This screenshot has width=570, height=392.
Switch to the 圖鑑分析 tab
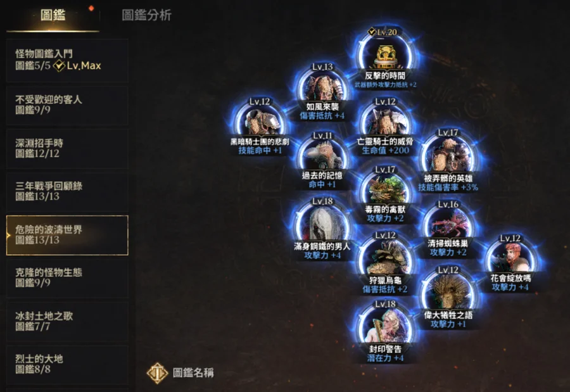click(x=146, y=15)
